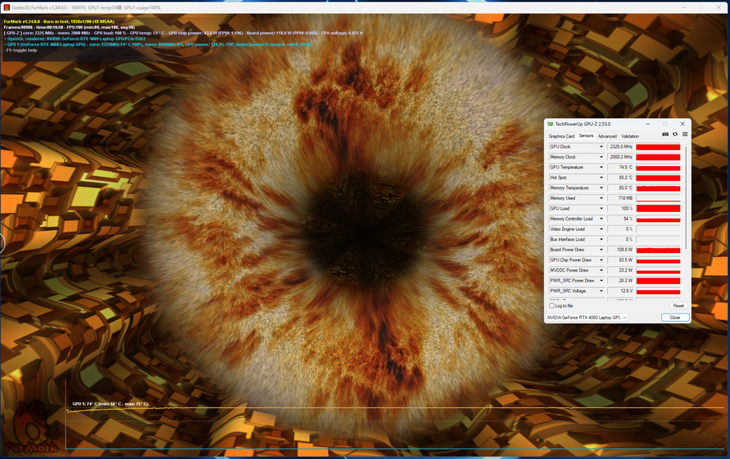Click the FurMark 'F1: toggle help' overlay text

click(20, 50)
